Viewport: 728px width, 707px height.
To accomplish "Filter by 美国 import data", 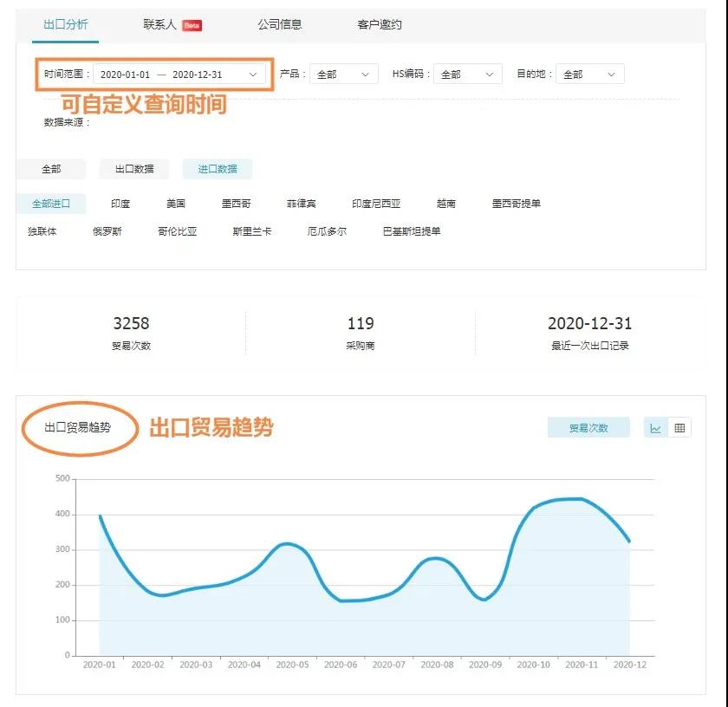I will (x=176, y=204).
